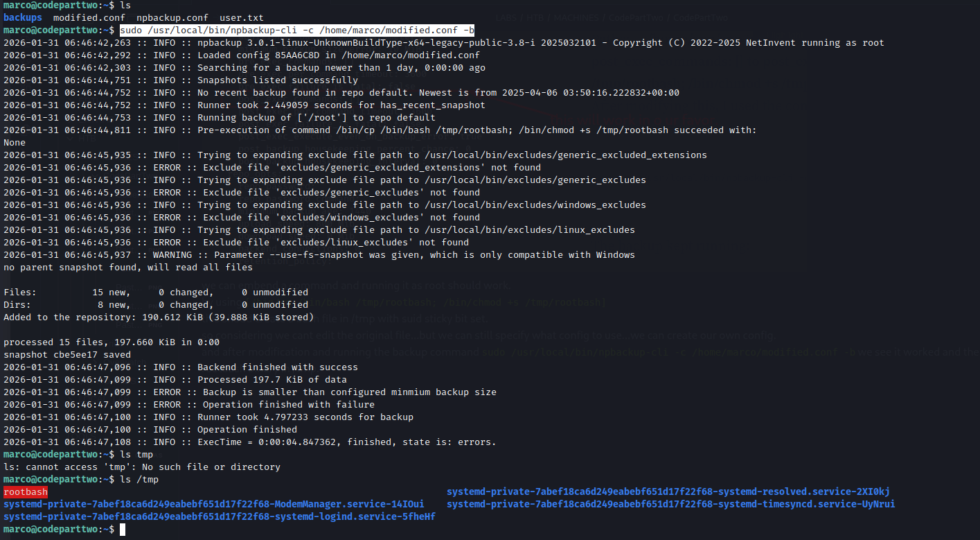
Task: Click the systemd-private systemd-resolved.service directory entry
Action: click(x=668, y=492)
